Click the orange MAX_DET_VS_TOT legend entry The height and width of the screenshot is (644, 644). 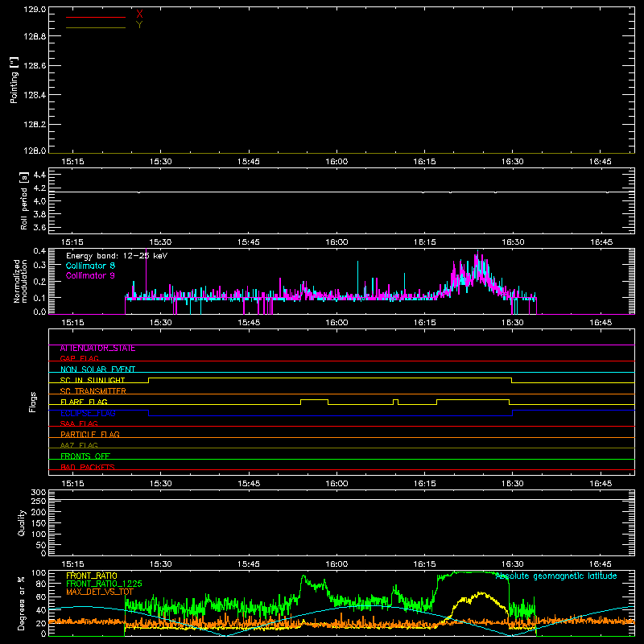tap(100, 592)
